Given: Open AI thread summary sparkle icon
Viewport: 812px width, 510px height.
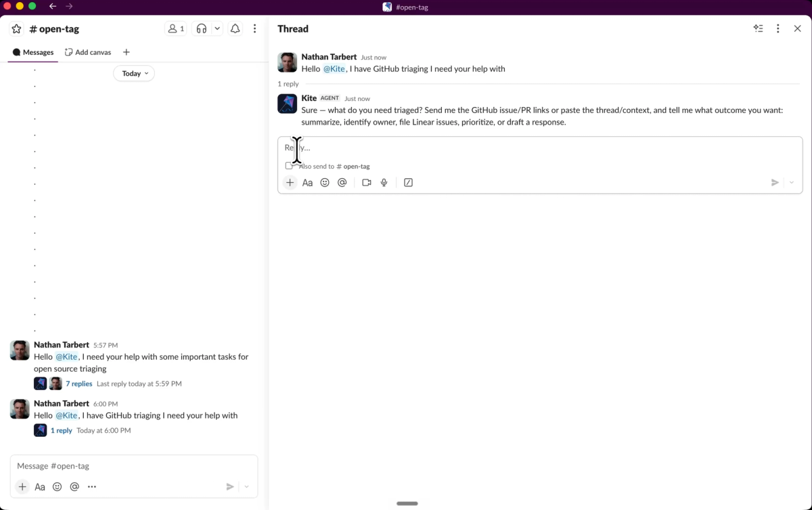Looking at the screenshot, I should click(759, 28).
